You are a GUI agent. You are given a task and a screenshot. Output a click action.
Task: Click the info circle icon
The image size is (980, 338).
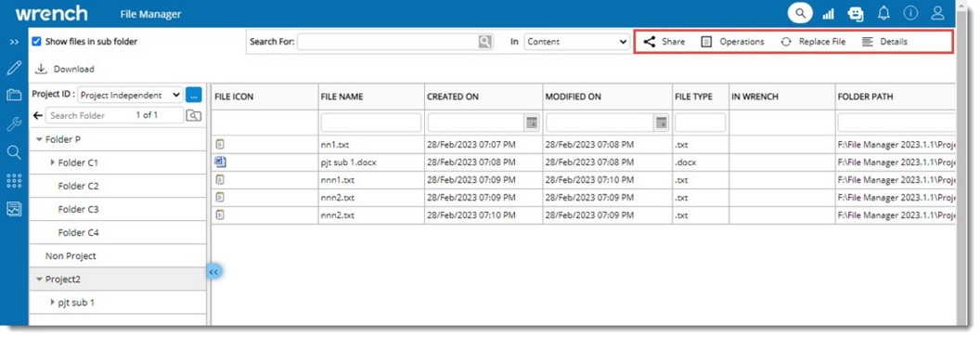[x=910, y=13]
